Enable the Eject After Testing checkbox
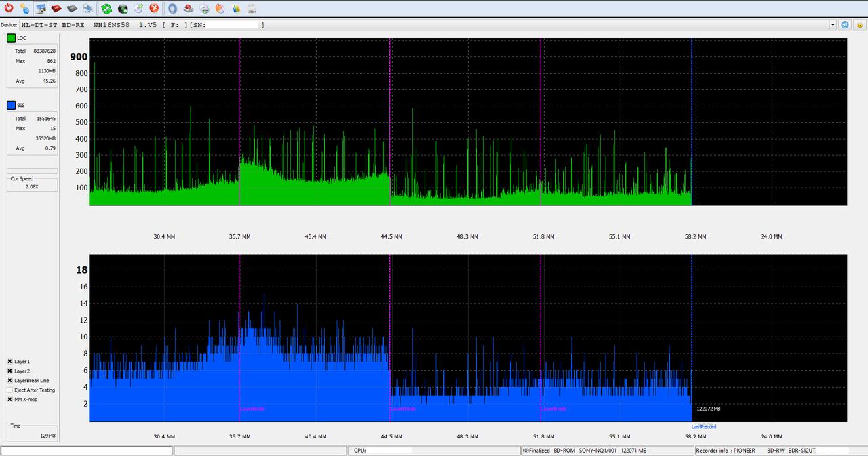 tap(9, 390)
